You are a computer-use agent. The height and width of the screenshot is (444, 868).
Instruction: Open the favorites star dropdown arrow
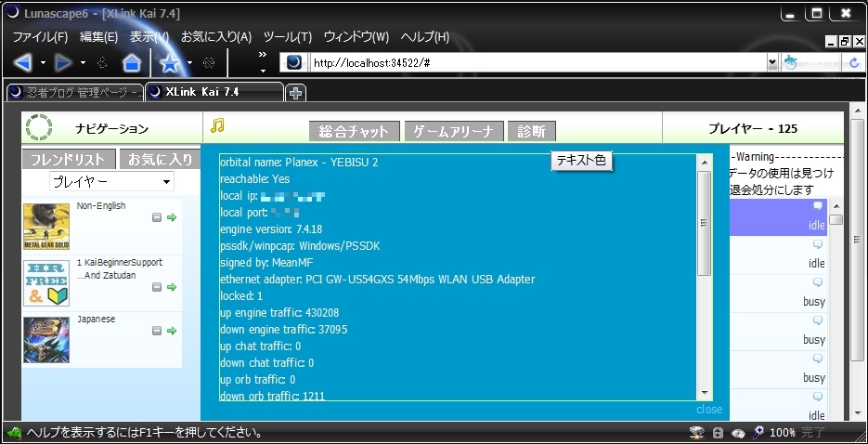(x=190, y=62)
